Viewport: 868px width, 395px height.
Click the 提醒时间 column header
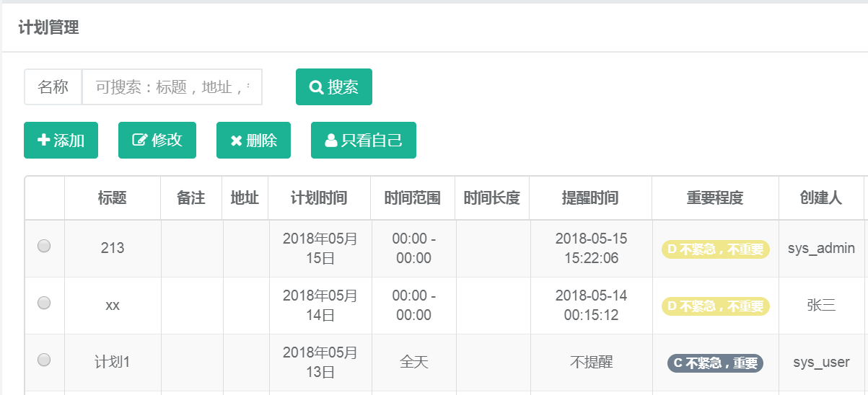tap(590, 198)
